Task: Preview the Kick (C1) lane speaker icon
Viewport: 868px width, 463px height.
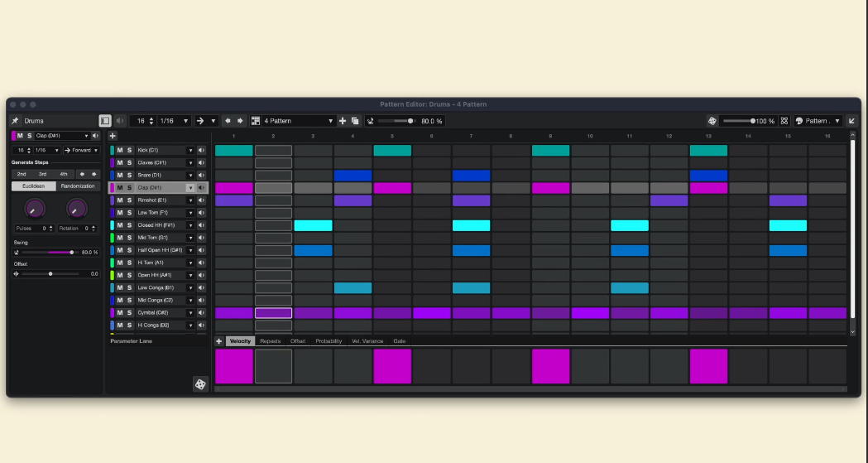Action: point(201,151)
